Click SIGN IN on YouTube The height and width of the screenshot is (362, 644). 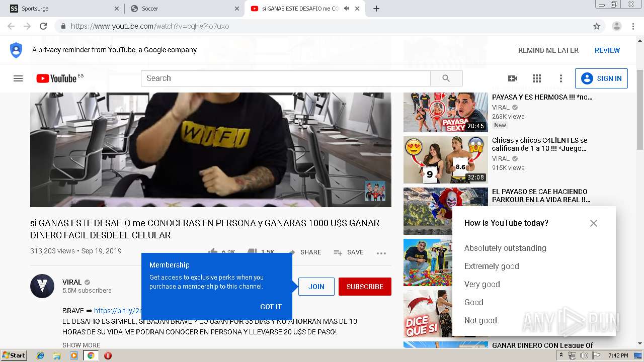tap(601, 78)
